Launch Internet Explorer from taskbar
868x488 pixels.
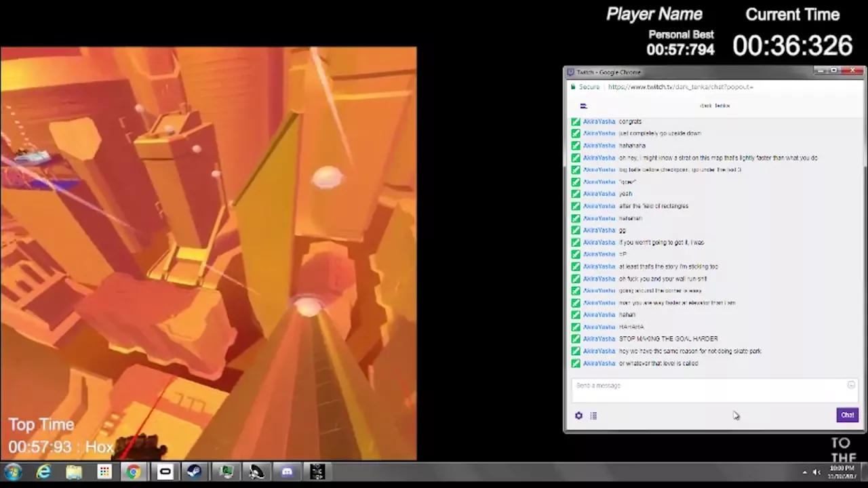pyautogui.click(x=43, y=472)
